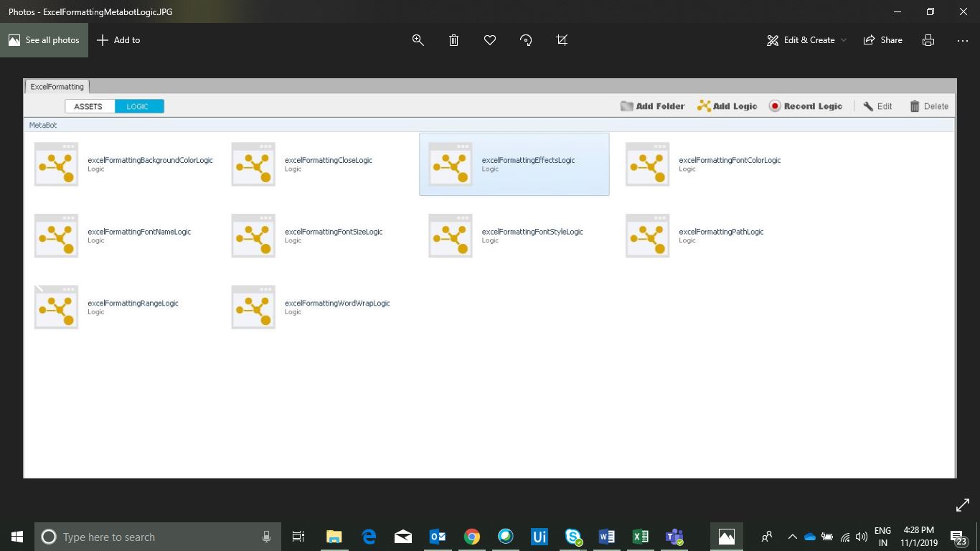Select the Crop tool icon
This screenshot has height=551, width=980.
[562, 40]
